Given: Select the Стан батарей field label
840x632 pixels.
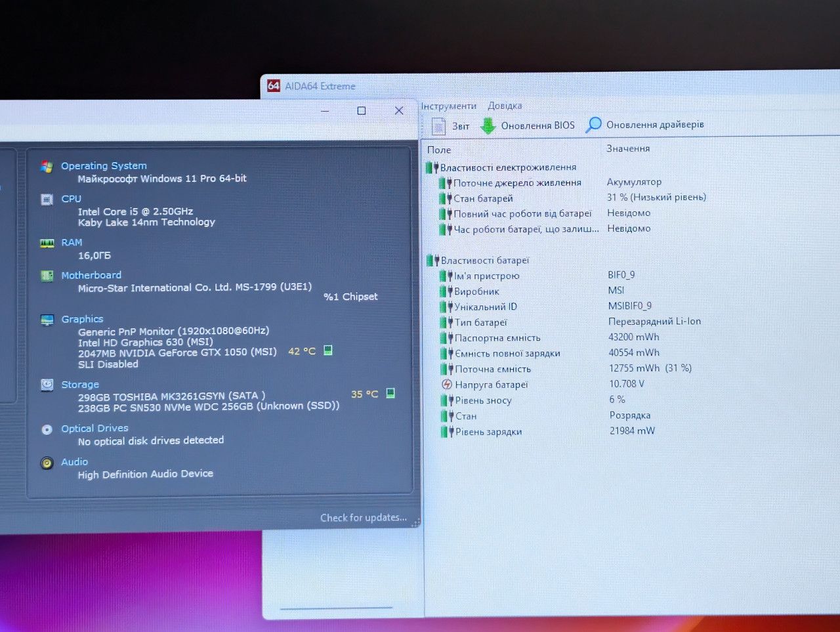Looking at the screenshot, I should point(484,198).
